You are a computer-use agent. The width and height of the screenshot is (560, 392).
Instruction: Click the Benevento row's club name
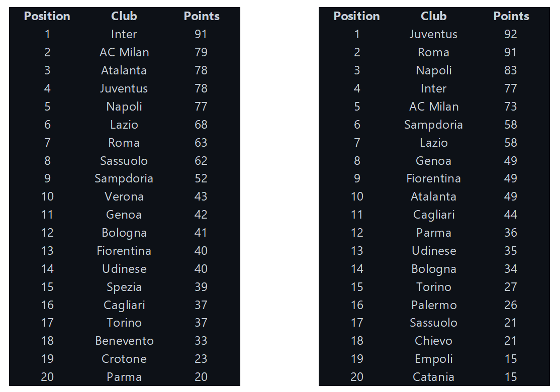click(124, 341)
